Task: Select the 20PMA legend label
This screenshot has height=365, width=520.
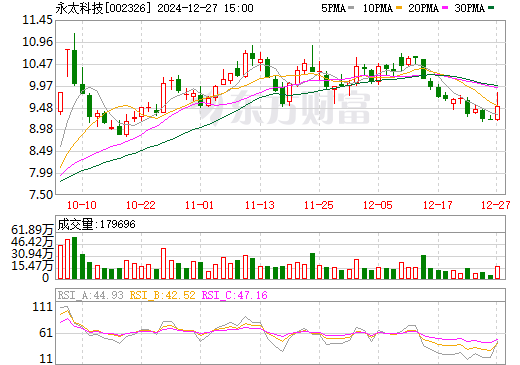Action: click(423, 8)
